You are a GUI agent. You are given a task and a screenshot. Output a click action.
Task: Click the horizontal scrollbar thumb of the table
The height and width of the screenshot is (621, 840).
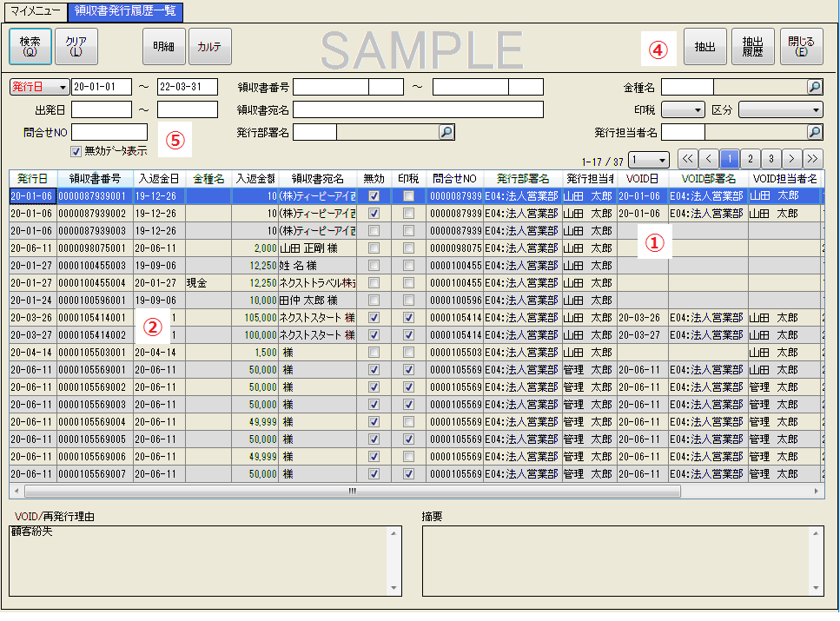pyautogui.click(x=353, y=491)
